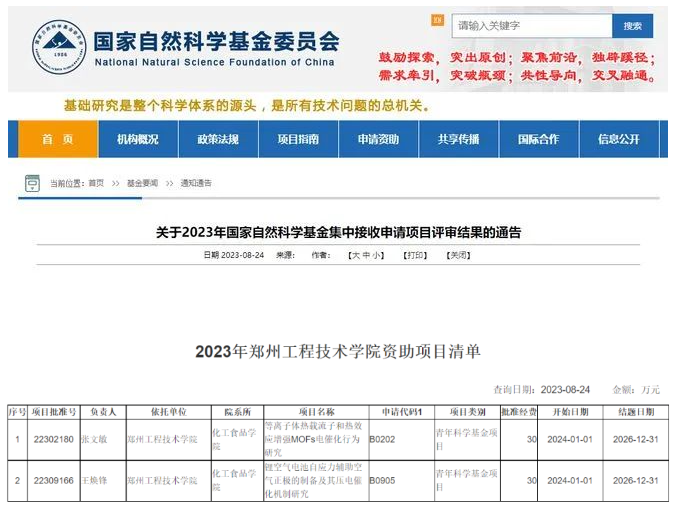Open the 国际合作 menu
Image resolution: width=679 pixels, height=514 pixels.
click(x=539, y=139)
